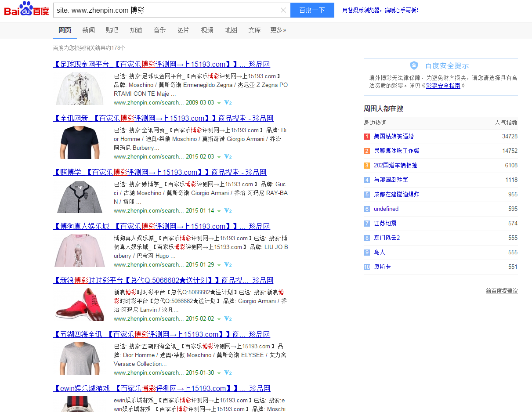The height and width of the screenshot is (412, 532).
Task: Clear the search box with the X icon
Action: (283, 10)
